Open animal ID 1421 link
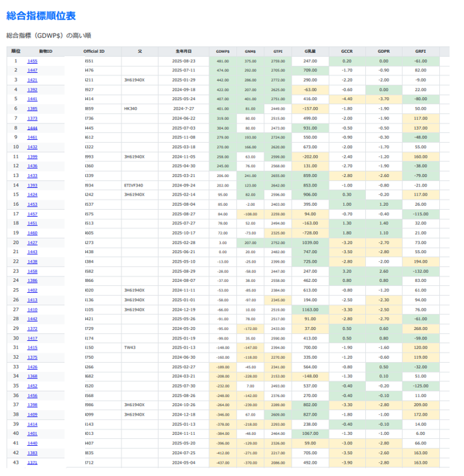Viewport: 464px width, 476px height. click(x=32, y=80)
